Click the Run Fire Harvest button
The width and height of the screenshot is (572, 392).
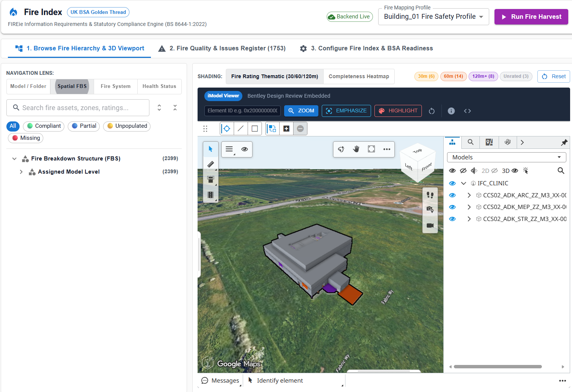point(531,17)
